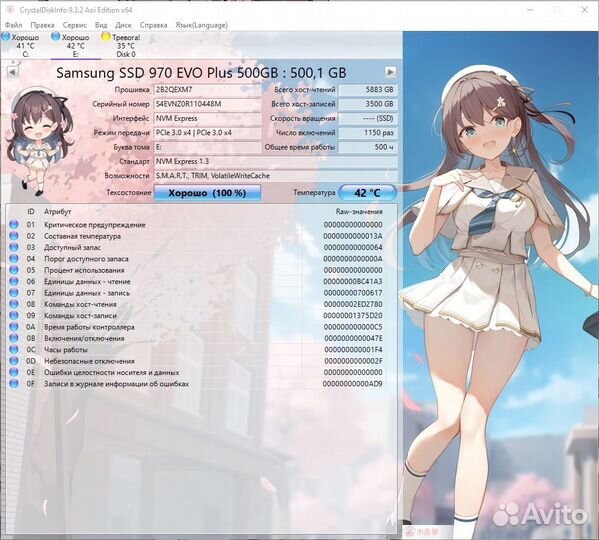Click the Буква тома field E:
The width and height of the screenshot is (599, 540).
tap(207, 147)
